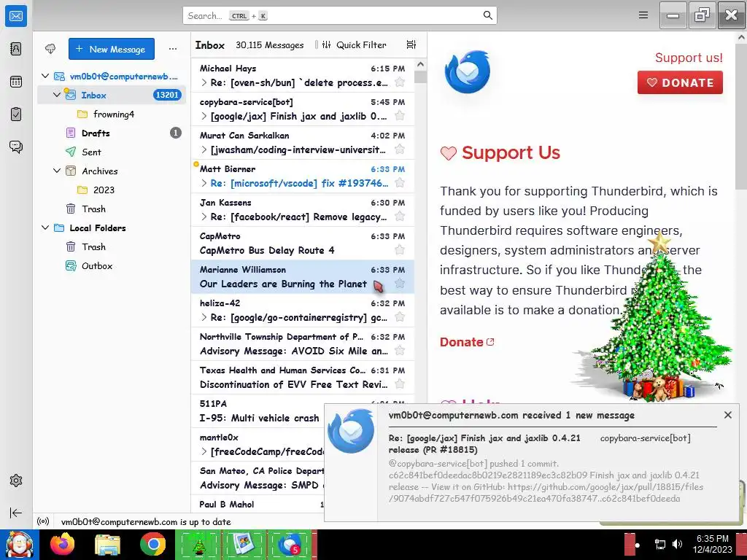Open the Outbox folder
Viewport: 747px width, 560px height.
coord(112,265)
